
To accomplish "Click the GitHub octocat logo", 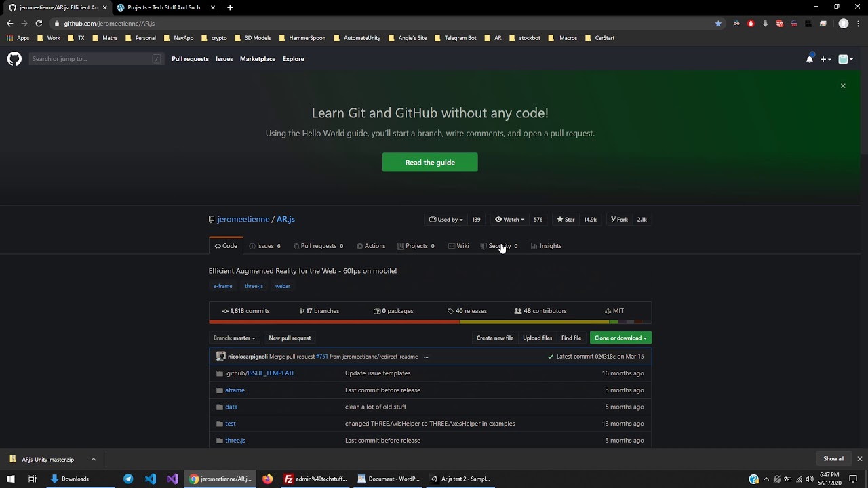I will [x=14, y=59].
